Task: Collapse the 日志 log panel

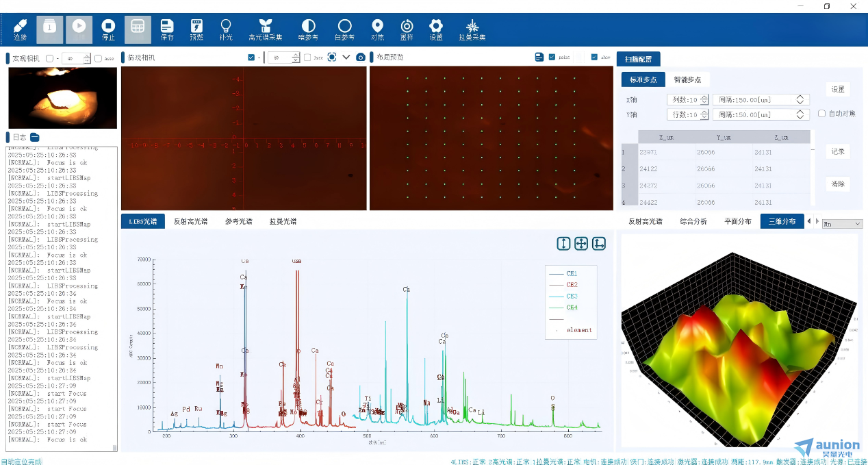Action: tap(35, 138)
